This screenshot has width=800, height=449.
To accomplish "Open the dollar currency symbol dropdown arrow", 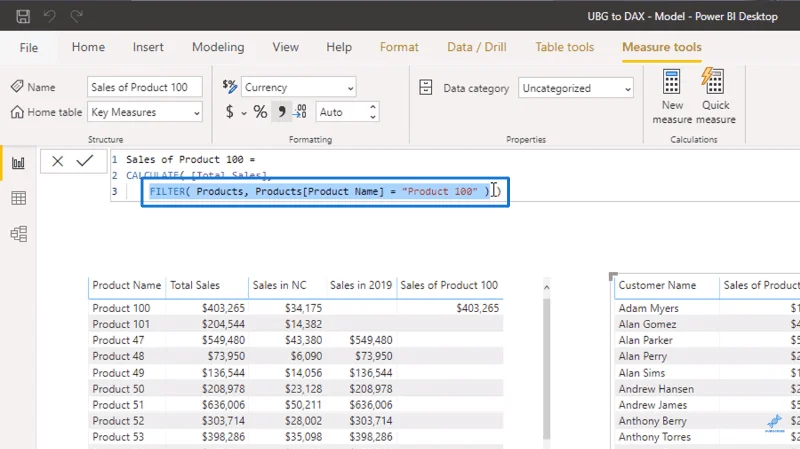I will click(x=244, y=113).
